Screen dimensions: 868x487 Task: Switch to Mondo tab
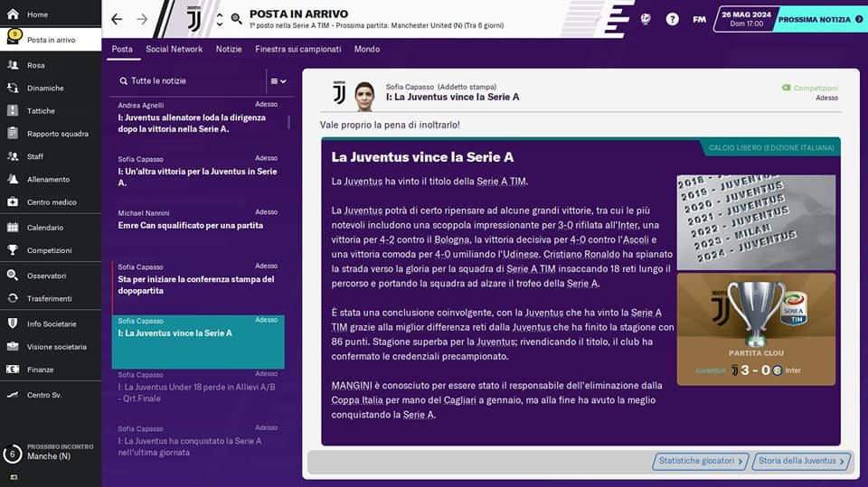point(367,50)
